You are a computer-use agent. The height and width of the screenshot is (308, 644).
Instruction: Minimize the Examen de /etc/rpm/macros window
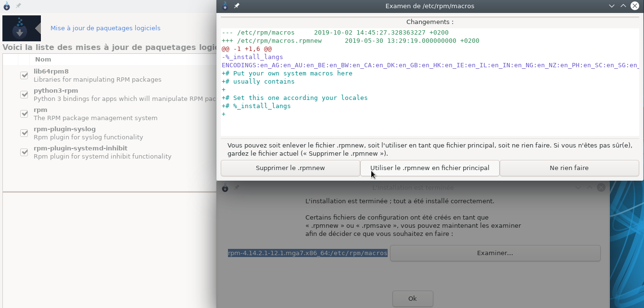612,6
